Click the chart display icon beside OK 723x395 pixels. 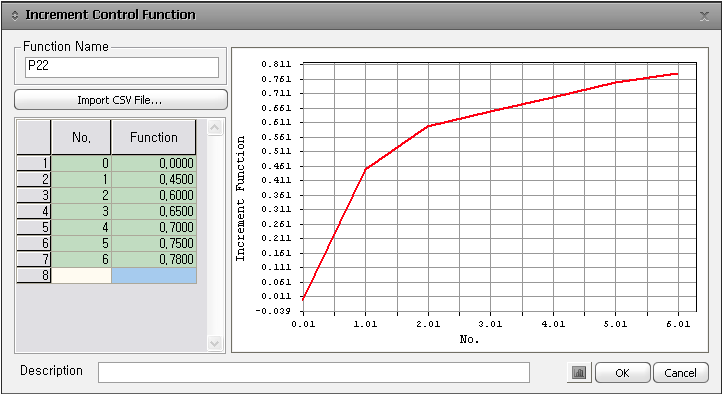click(579, 372)
